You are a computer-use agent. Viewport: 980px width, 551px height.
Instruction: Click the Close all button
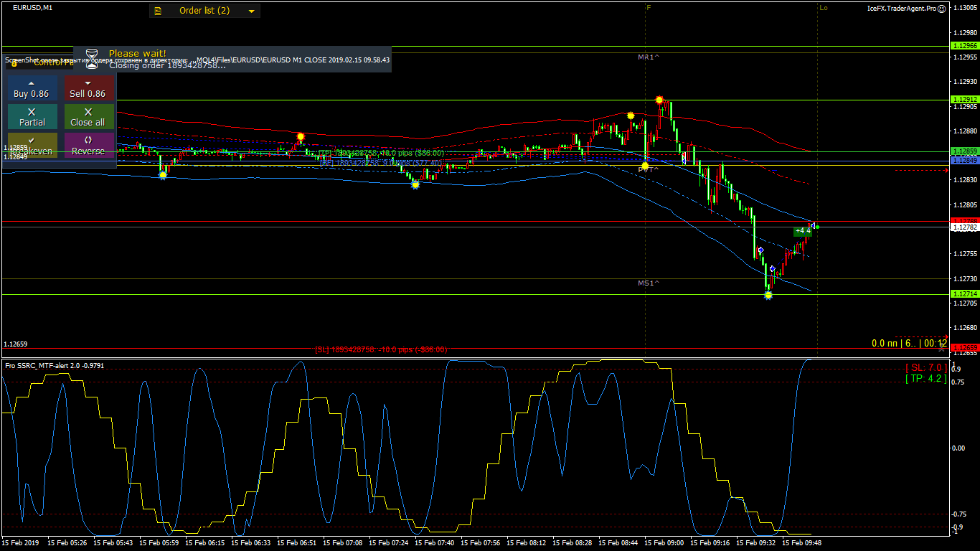[x=89, y=117]
